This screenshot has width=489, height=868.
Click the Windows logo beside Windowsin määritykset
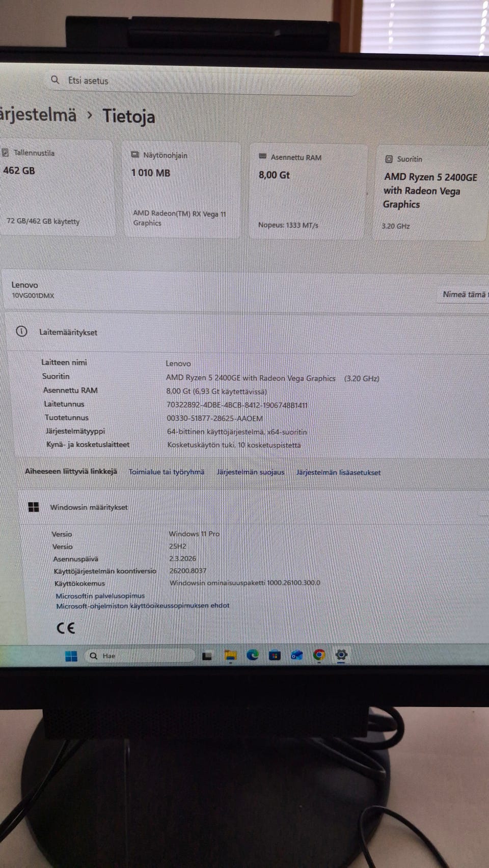tap(34, 507)
